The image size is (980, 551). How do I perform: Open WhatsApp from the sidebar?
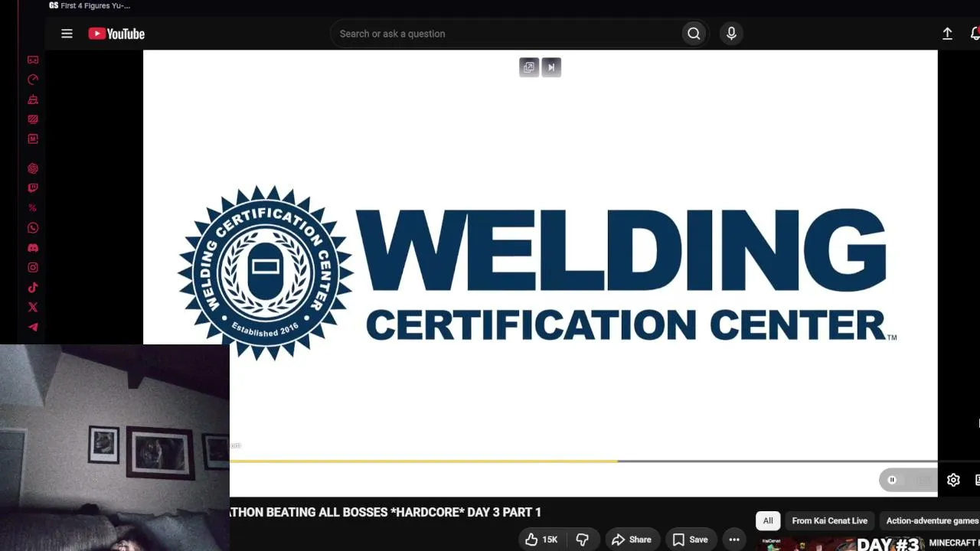pos(33,228)
